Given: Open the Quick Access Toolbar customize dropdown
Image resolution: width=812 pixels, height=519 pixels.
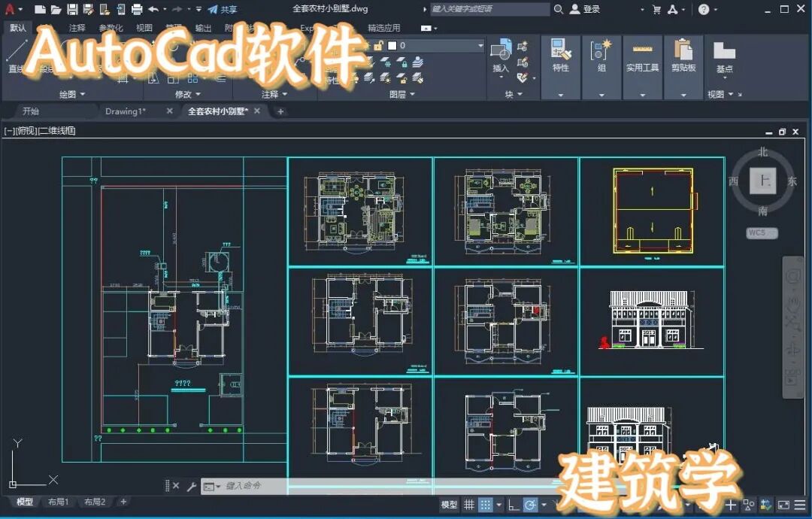Looking at the screenshot, I should pos(198,9).
